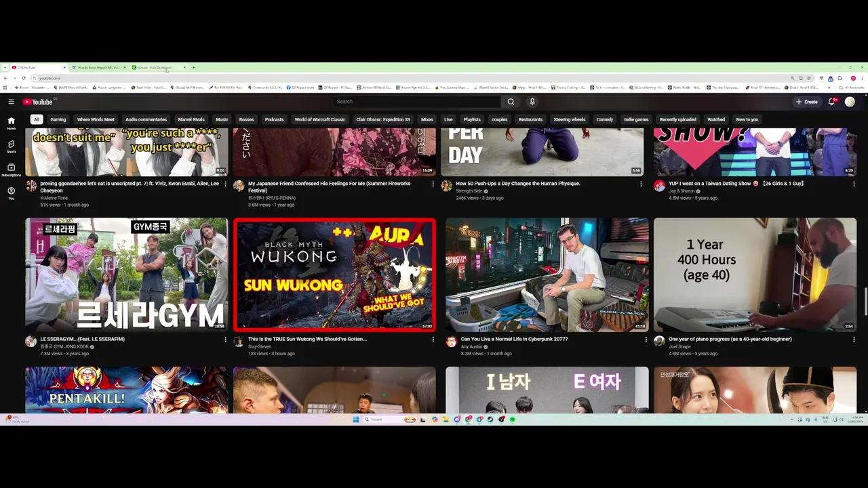Viewport: 868px width, 488px height.
Task: Start voice search with microphone icon
Action: click(532, 102)
